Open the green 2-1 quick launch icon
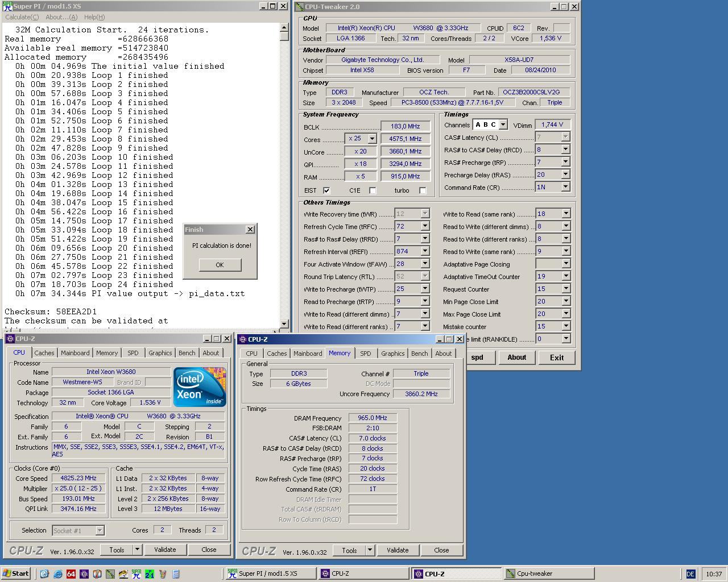 click(150, 573)
